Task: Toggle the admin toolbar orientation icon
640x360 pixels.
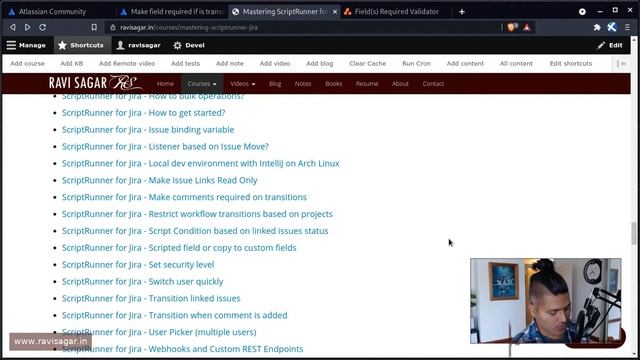Action: point(621,64)
